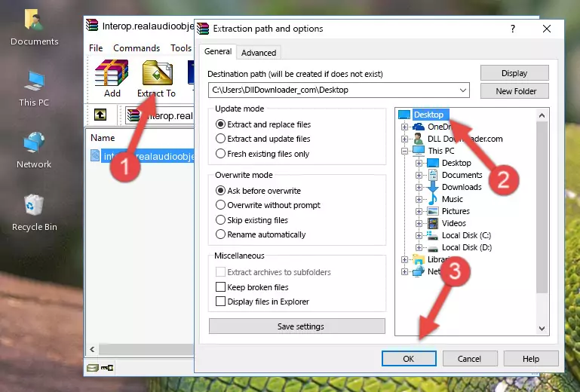Image resolution: width=580 pixels, height=392 pixels.
Task: Click WinRAR horizontal scrollbar left arrow
Action: [x=92, y=349]
